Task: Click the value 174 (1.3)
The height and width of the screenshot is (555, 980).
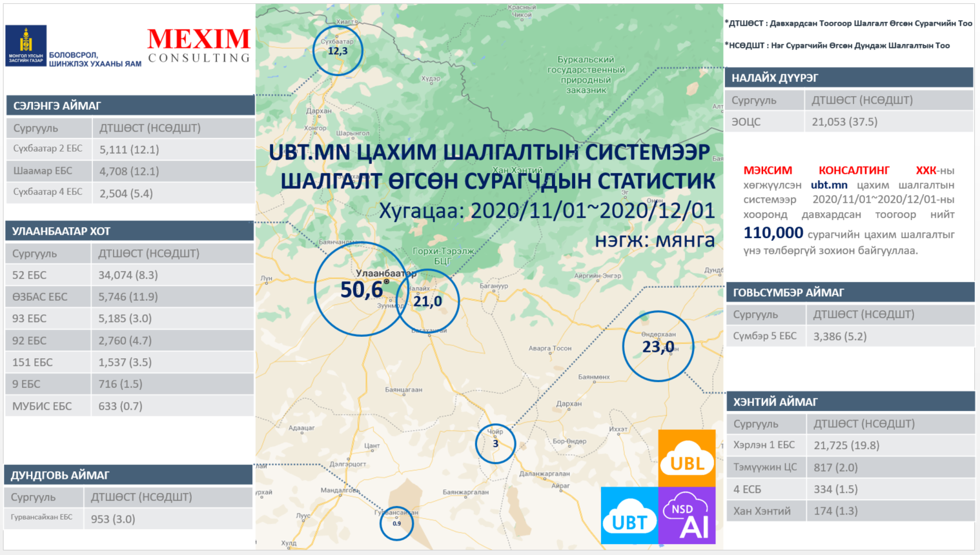Action: point(835,511)
